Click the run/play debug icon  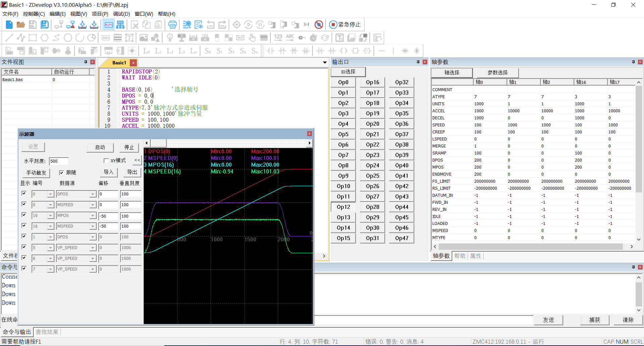tap(248, 24)
